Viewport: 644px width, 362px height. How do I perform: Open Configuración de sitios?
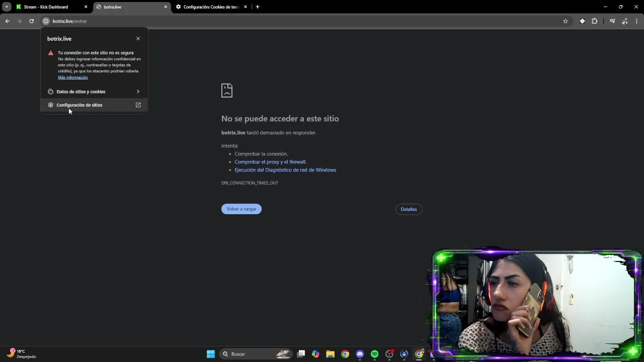[94, 105]
